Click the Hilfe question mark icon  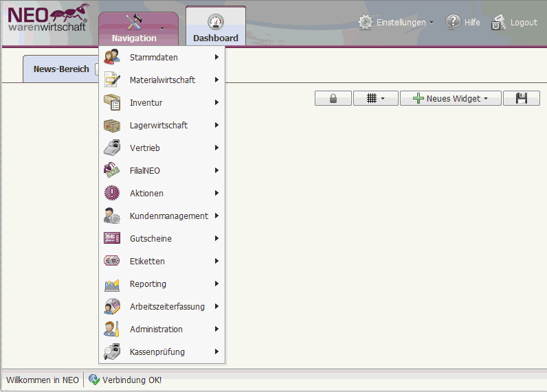click(453, 22)
